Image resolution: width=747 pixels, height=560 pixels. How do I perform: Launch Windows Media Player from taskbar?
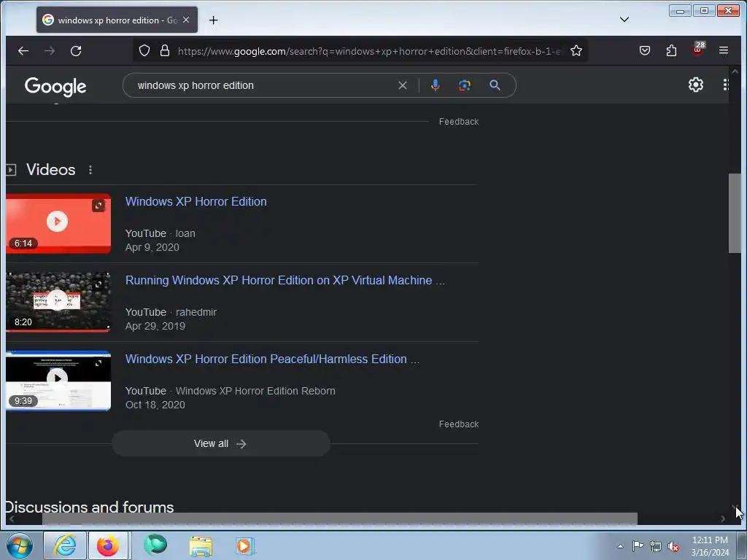point(245,545)
